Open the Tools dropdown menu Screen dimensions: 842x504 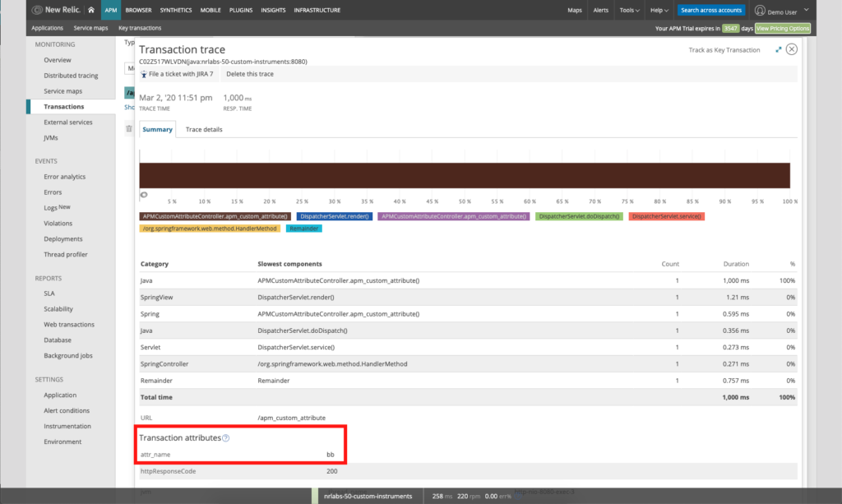point(629,10)
